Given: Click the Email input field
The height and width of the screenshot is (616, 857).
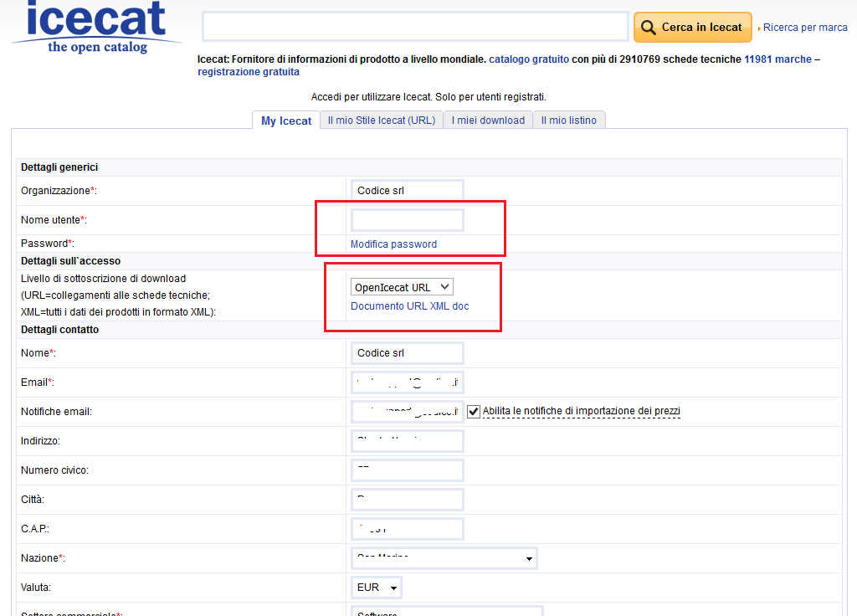Looking at the screenshot, I should (408, 382).
